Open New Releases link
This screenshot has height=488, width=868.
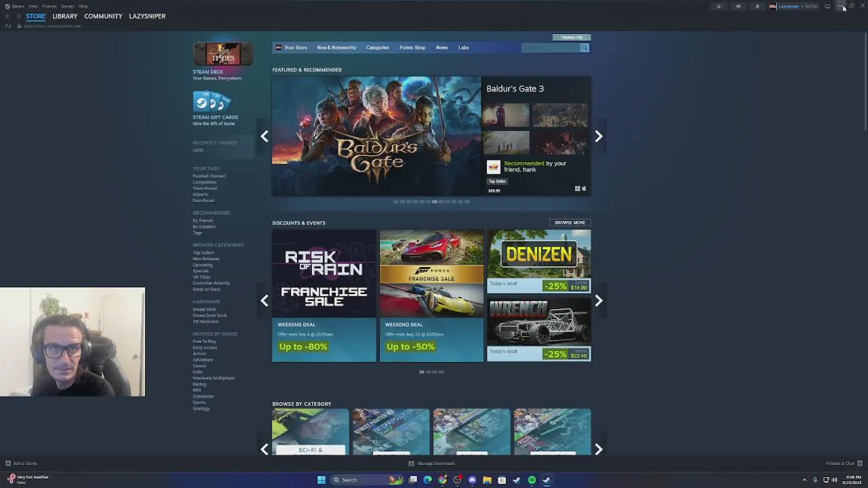(206, 259)
